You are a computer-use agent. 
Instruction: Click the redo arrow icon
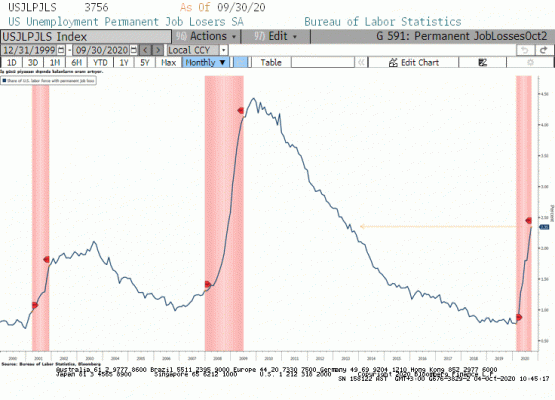[x=543, y=50]
